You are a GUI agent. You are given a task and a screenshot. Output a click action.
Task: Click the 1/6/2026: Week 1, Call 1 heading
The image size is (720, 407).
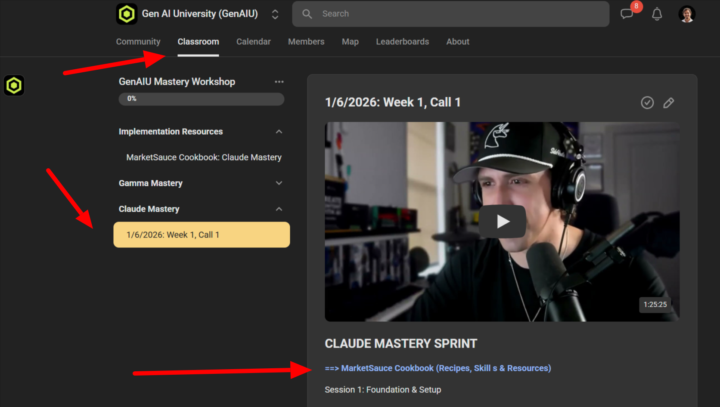pos(393,102)
